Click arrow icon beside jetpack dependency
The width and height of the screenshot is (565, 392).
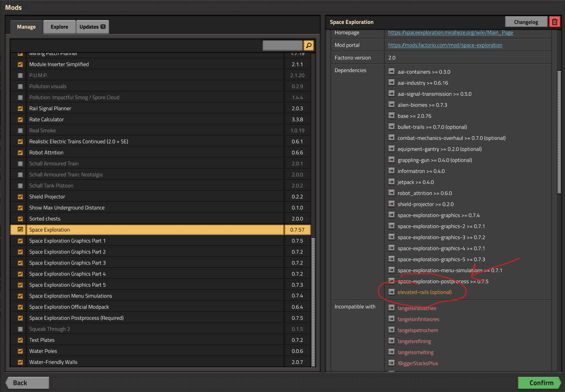click(391, 182)
